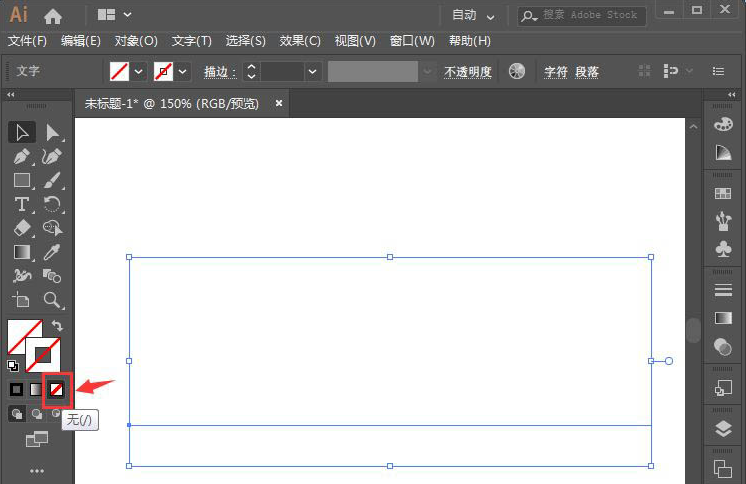Open arrange documents layout dropdown
Viewport: 746px width, 484px height.
tap(114, 15)
